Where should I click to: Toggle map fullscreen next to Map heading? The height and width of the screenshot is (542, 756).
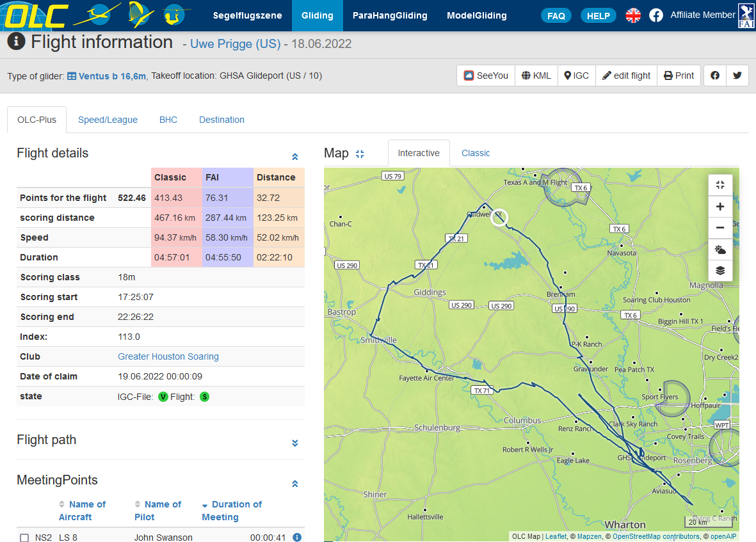coord(360,154)
